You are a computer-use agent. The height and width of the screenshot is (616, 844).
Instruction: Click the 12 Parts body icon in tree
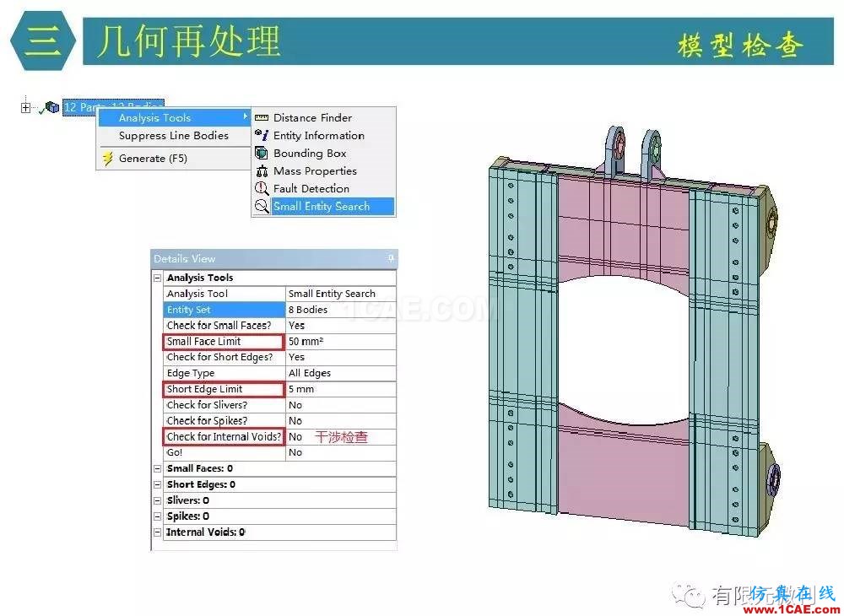52,107
